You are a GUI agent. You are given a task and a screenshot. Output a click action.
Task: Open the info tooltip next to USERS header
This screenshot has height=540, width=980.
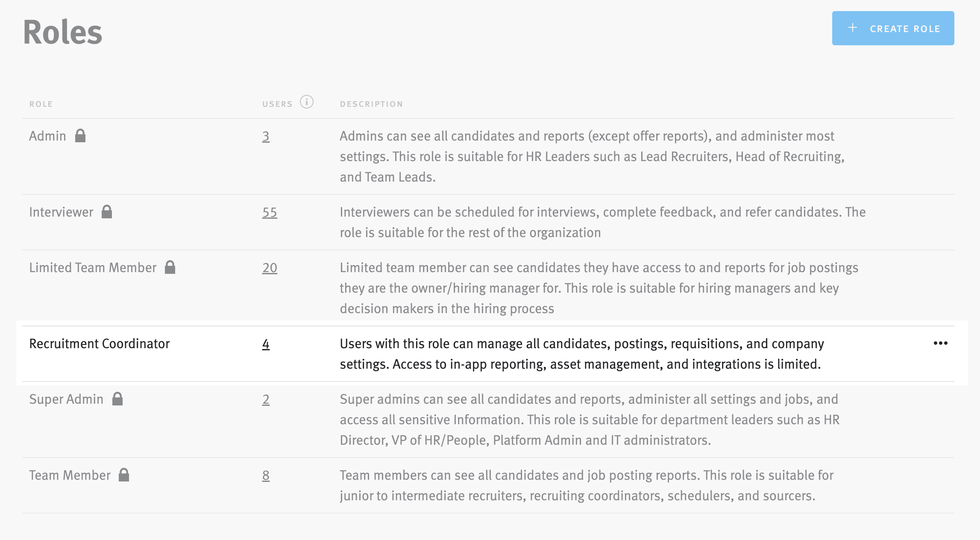[307, 102]
